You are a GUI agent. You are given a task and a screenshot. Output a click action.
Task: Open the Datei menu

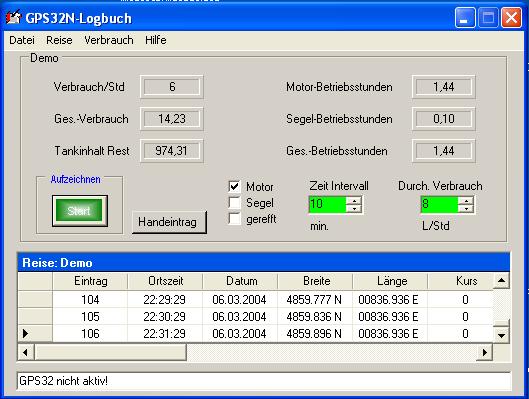point(22,40)
